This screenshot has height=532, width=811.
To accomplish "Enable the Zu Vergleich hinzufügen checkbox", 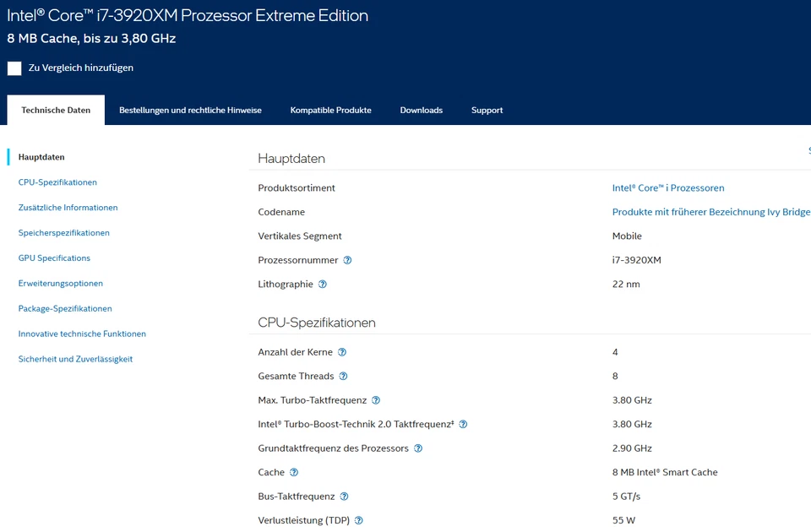I will pyautogui.click(x=14, y=68).
